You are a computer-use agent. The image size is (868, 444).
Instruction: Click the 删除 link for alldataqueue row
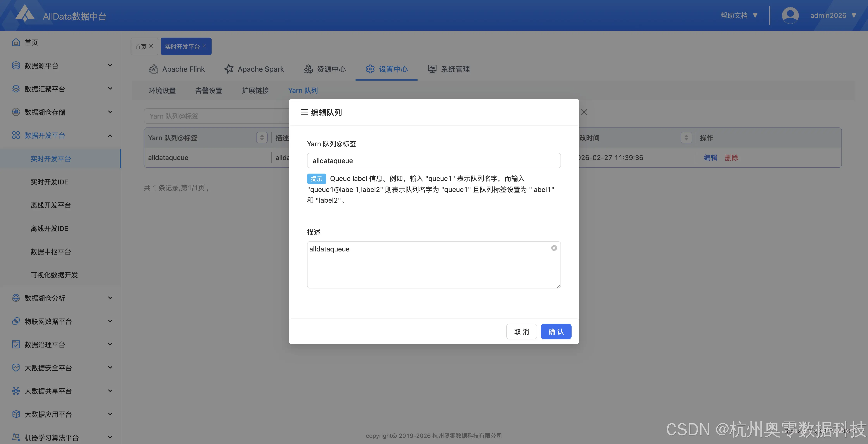[x=732, y=158]
